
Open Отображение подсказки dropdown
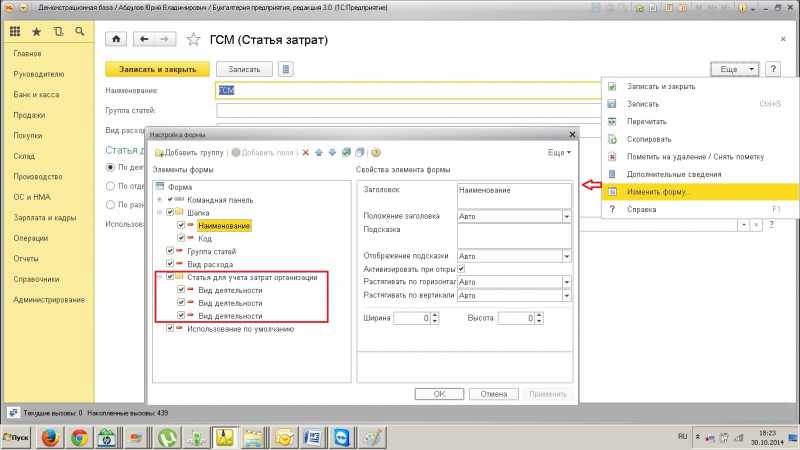pos(566,256)
